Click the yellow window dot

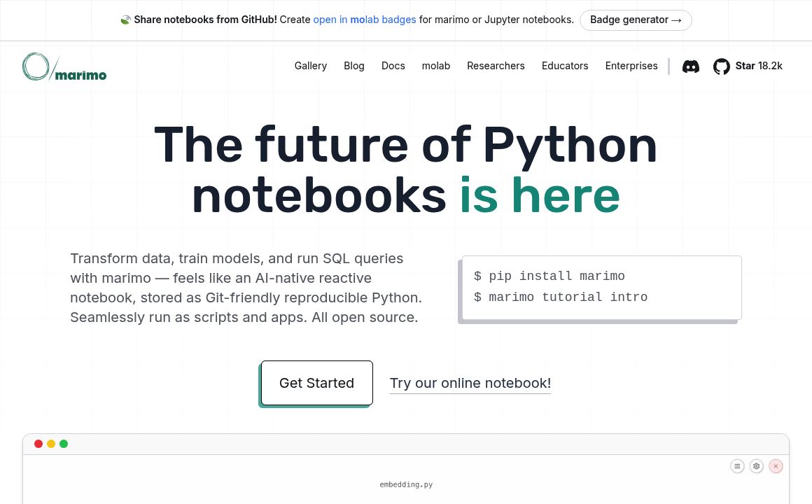tap(51, 444)
